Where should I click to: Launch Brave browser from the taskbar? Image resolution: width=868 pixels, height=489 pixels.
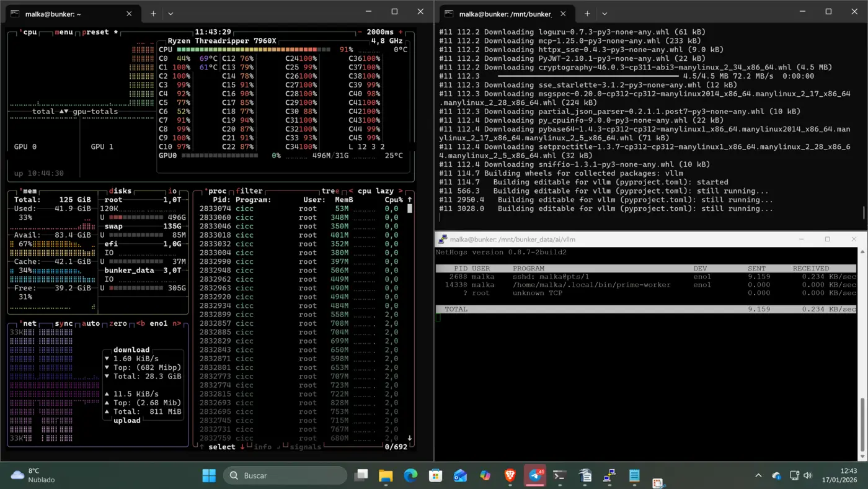(x=510, y=475)
